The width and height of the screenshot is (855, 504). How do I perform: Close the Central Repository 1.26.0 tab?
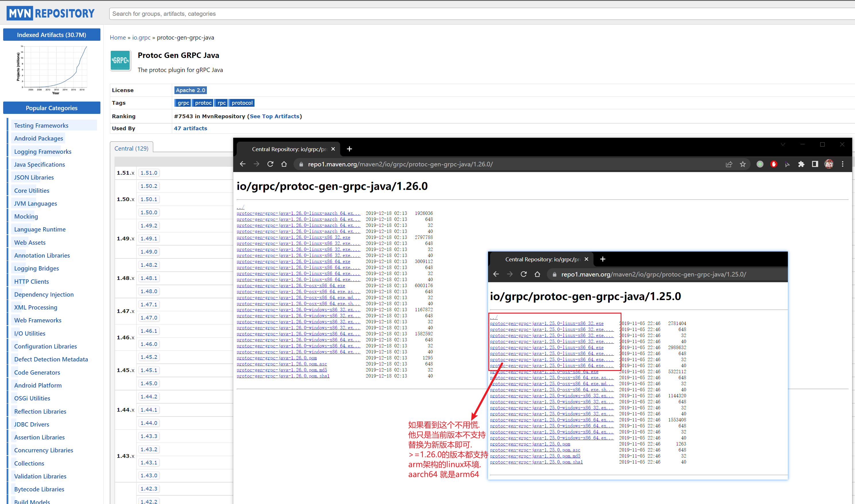coord(333,149)
